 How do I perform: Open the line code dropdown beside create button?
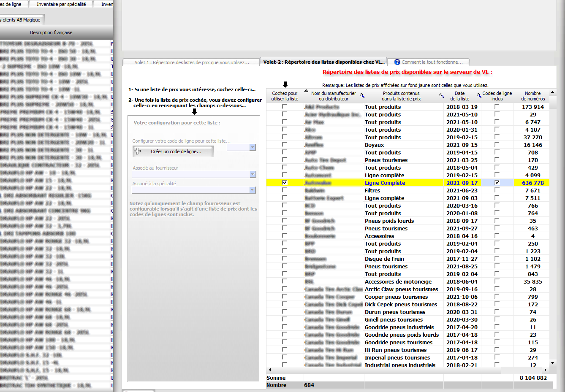(x=252, y=148)
